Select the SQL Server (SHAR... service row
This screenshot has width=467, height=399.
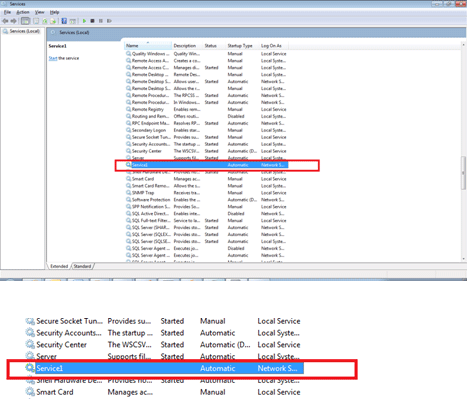206,227
